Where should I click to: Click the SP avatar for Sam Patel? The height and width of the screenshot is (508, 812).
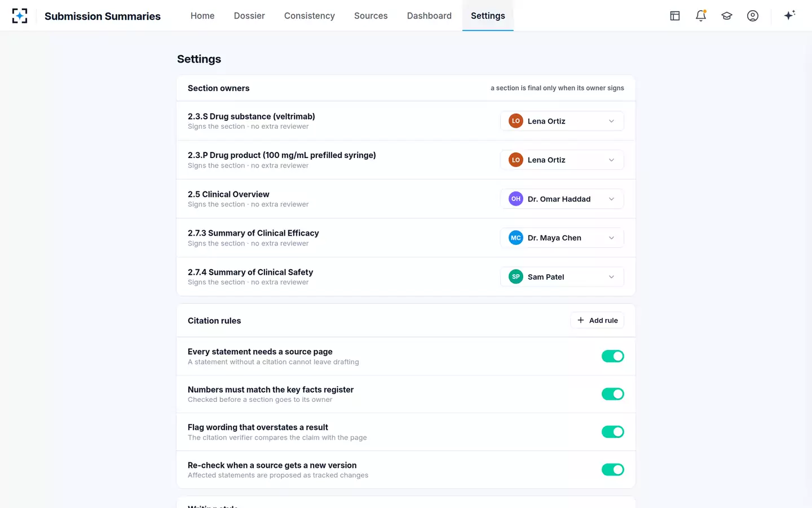516,277
